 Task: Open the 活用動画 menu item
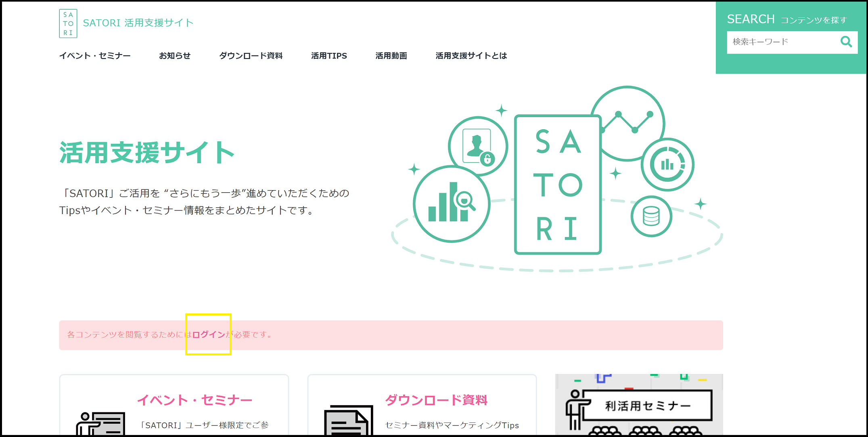click(x=391, y=56)
